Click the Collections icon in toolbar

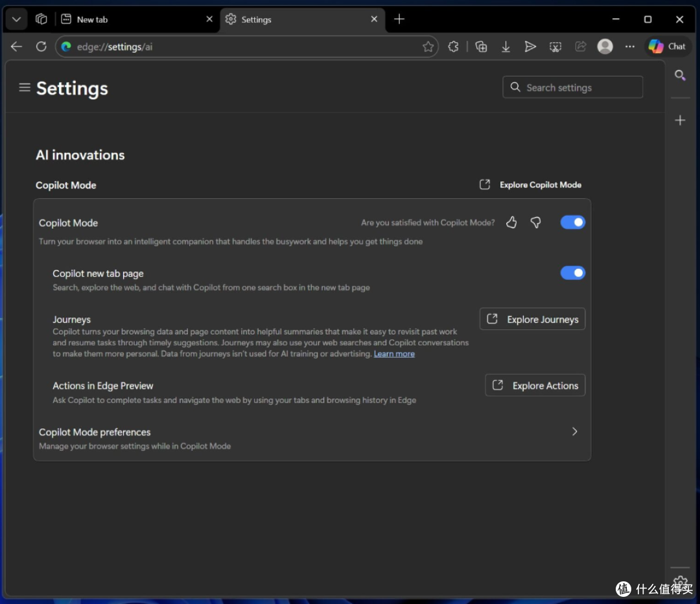(x=481, y=47)
